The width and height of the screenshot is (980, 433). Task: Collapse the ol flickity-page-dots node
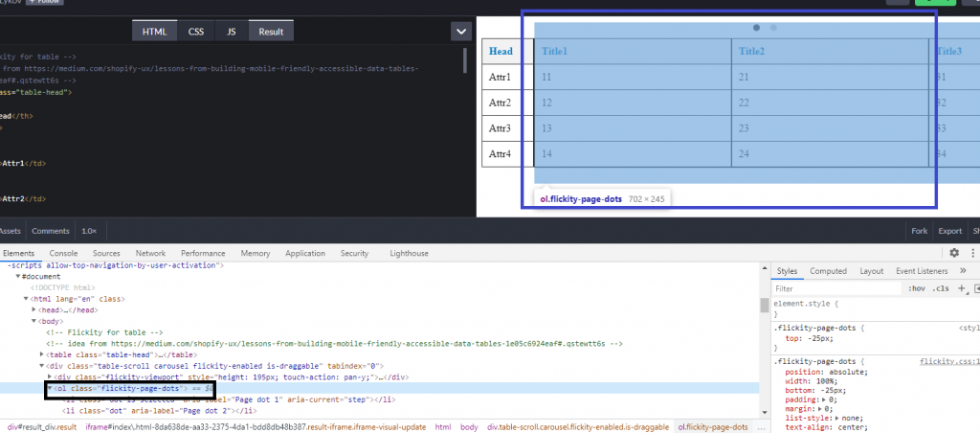point(50,389)
